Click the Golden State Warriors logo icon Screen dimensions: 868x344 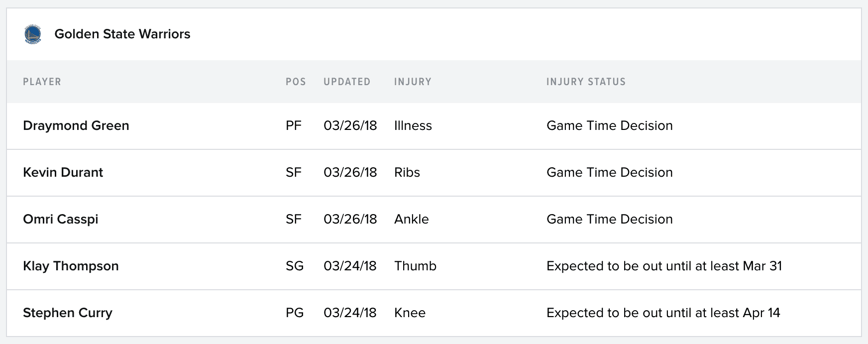pos(33,34)
